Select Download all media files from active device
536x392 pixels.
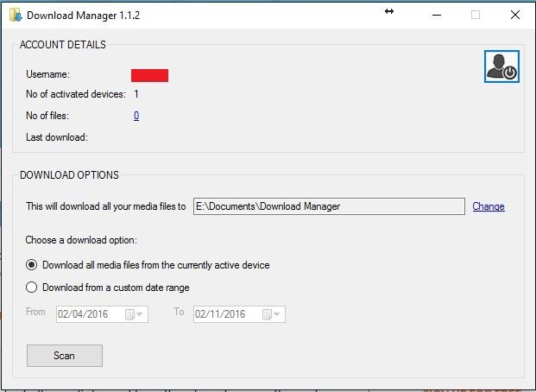(31, 265)
